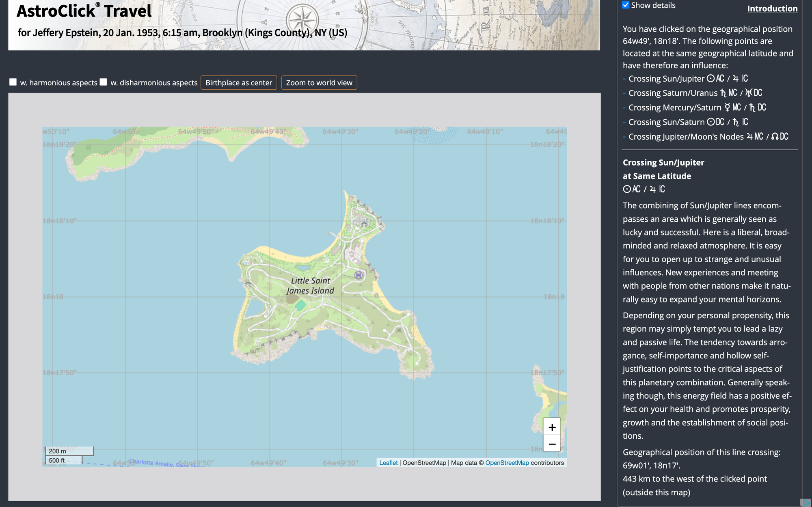
Task: Click the green pitch marker on the island
Action: 300,305
